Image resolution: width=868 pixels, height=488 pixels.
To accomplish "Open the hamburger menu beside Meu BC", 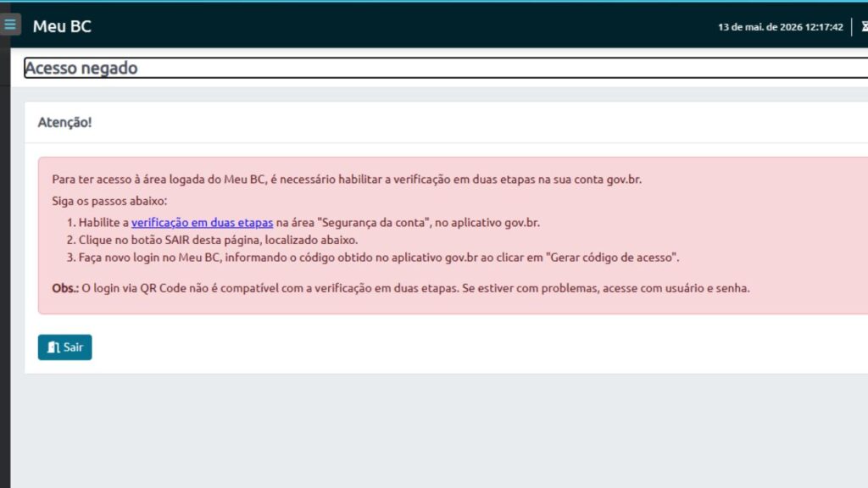I will 10,25.
